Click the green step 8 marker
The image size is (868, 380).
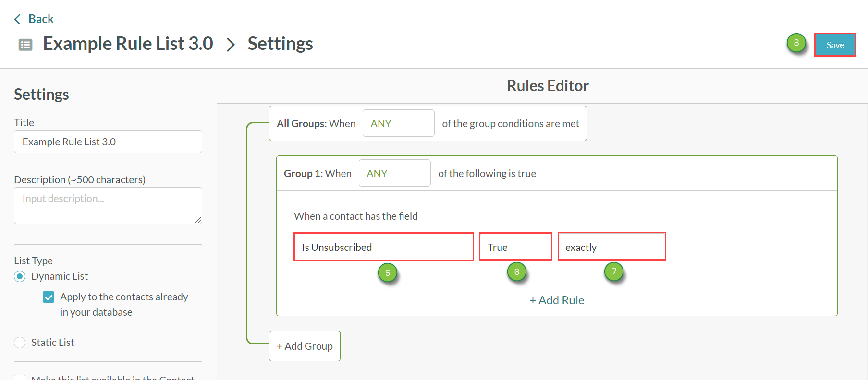[x=796, y=43]
